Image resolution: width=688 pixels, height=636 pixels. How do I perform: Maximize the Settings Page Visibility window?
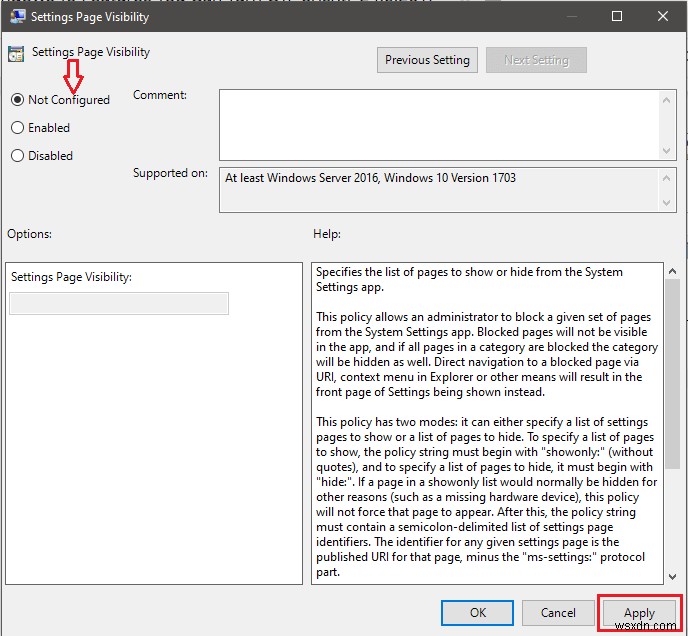pos(616,16)
